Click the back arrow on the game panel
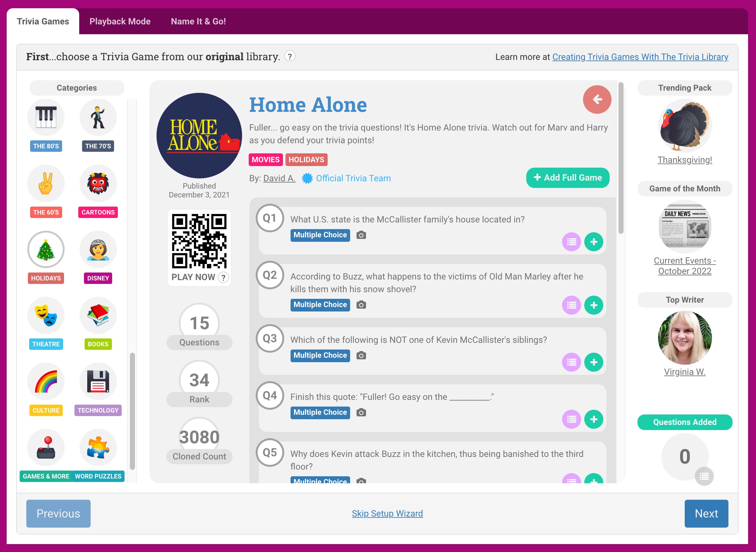 [597, 99]
